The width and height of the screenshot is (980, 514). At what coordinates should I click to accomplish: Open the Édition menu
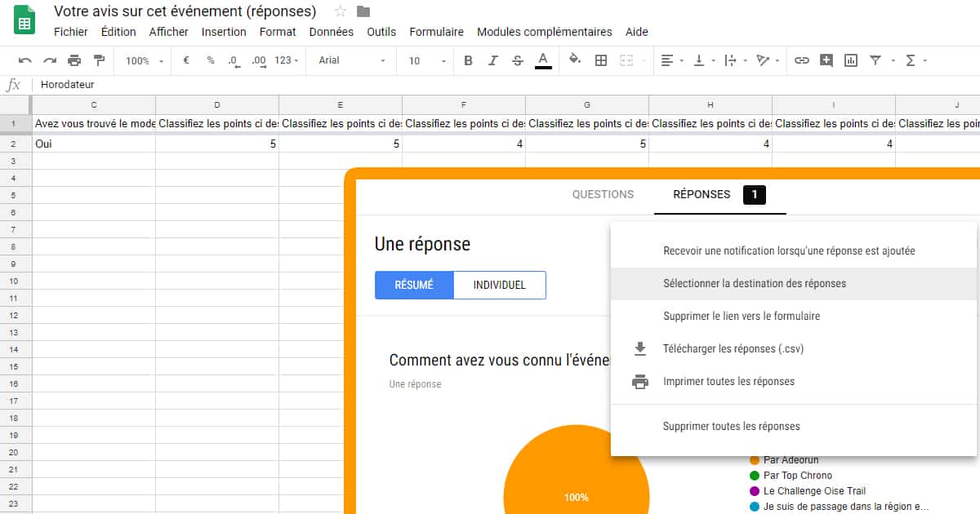click(118, 32)
